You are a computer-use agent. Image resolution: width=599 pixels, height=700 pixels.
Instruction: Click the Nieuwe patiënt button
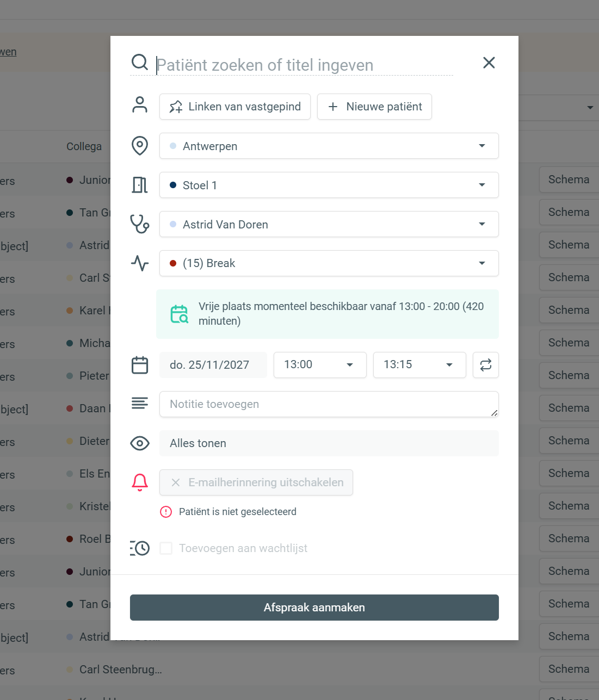coord(374,107)
